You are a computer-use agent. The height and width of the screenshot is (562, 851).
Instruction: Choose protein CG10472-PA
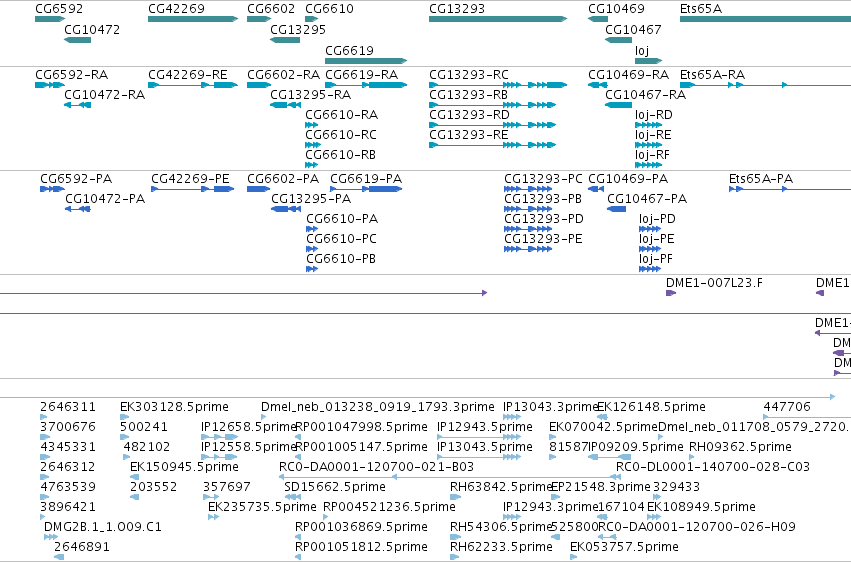[x=105, y=199]
